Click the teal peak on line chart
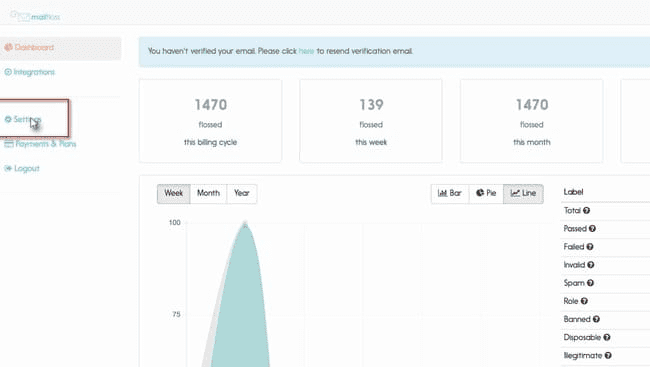 [245, 225]
